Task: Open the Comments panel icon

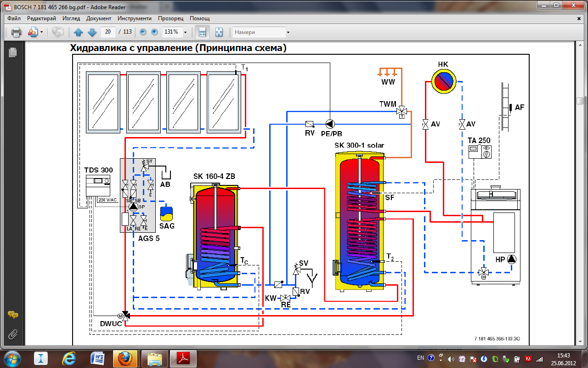Action: click(x=12, y=315)
